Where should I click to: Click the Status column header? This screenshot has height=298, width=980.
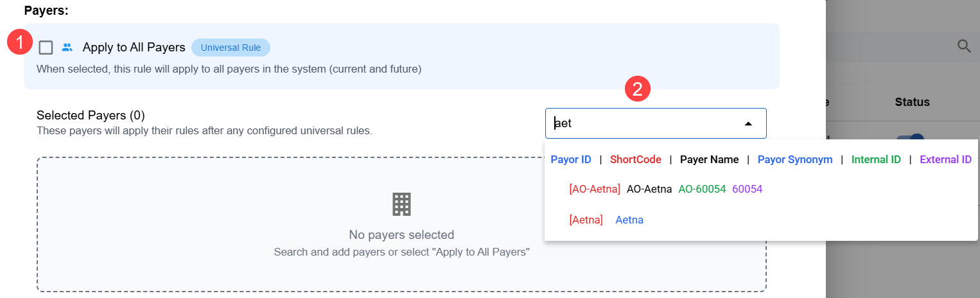pos(912,102)
